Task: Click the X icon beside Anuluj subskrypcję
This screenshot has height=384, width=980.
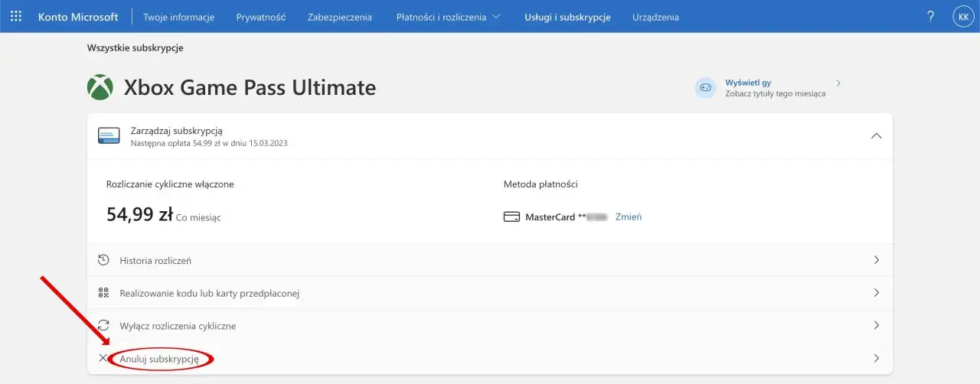Action: tap(103, 358)
